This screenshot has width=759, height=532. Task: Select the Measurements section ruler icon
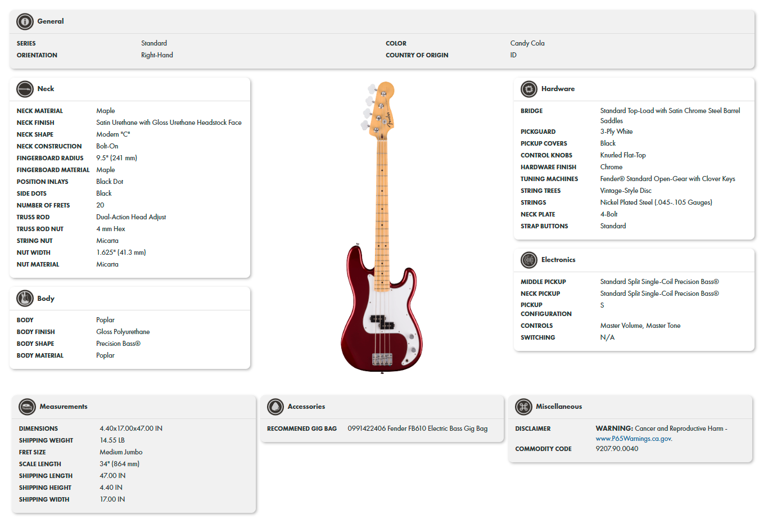pyautogui.click(x=26, y=407)
